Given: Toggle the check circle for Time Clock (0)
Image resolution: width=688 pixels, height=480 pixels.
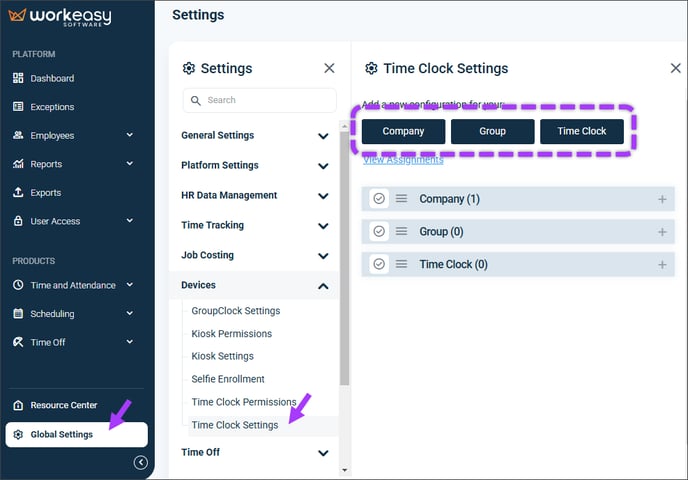Looking at the screenshot, I should [x=379, y=264].
